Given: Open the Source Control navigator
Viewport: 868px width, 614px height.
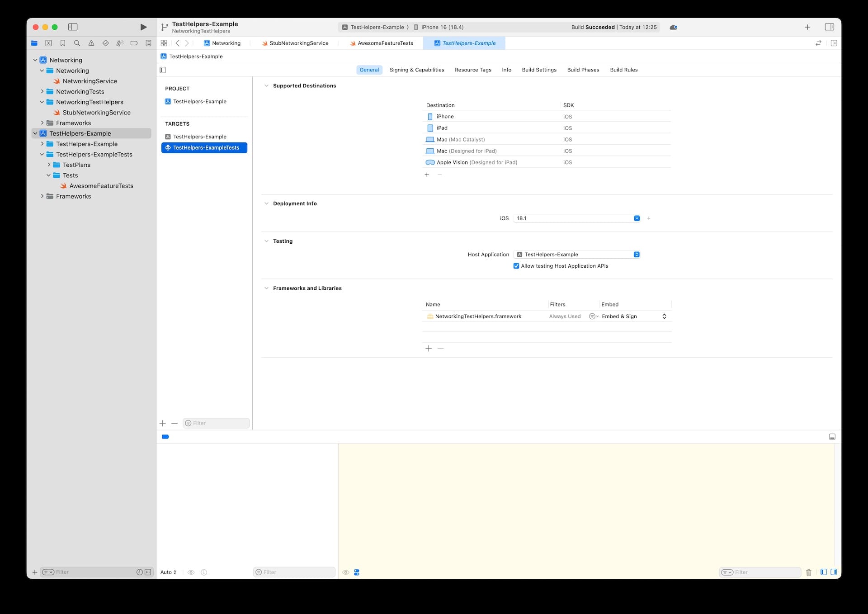Looking at the screenshot, I should (48, 43).
